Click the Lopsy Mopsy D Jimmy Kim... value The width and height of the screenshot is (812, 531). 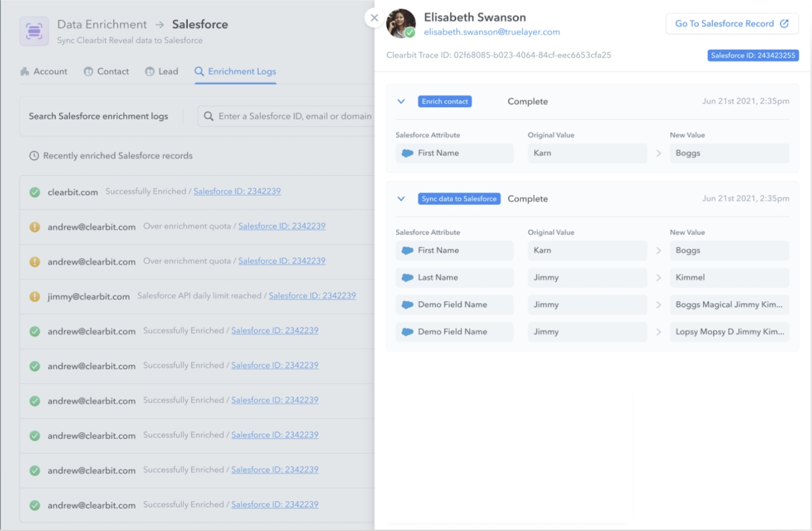tap(729, 332)
